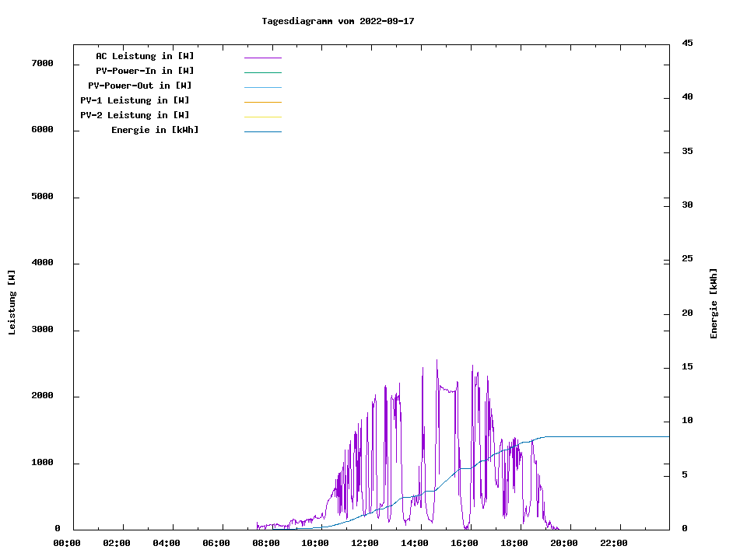The image size is (747, 560).
Task: Click the 20:00 tick label on time axis
Action: pos(564,543)
